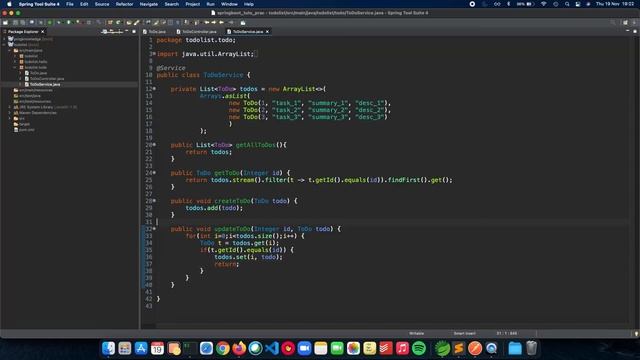The height and width of the screenshot is (360, 640).
Task: Click the Writable status bar entry
Action: [417, 333]
